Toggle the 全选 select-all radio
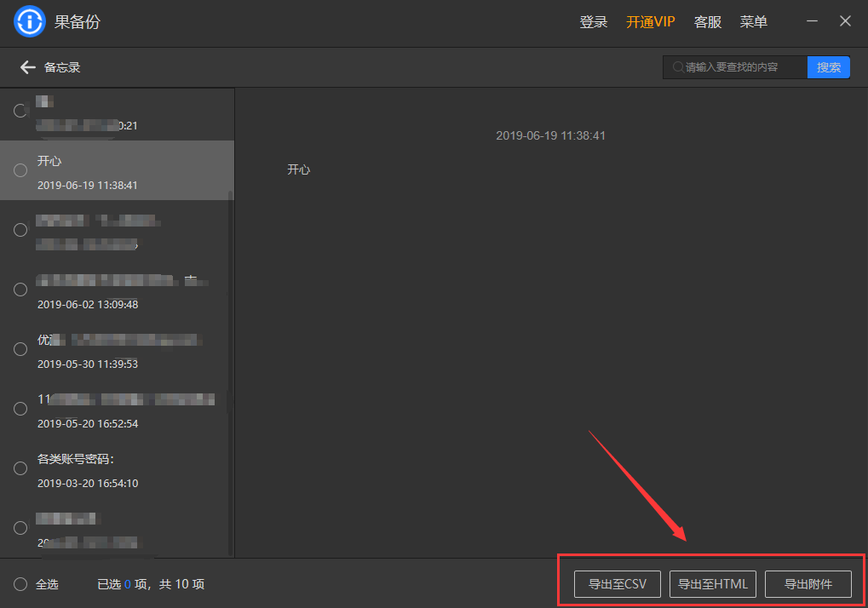The height and width of the screenshot is (608, 868). 20,584
